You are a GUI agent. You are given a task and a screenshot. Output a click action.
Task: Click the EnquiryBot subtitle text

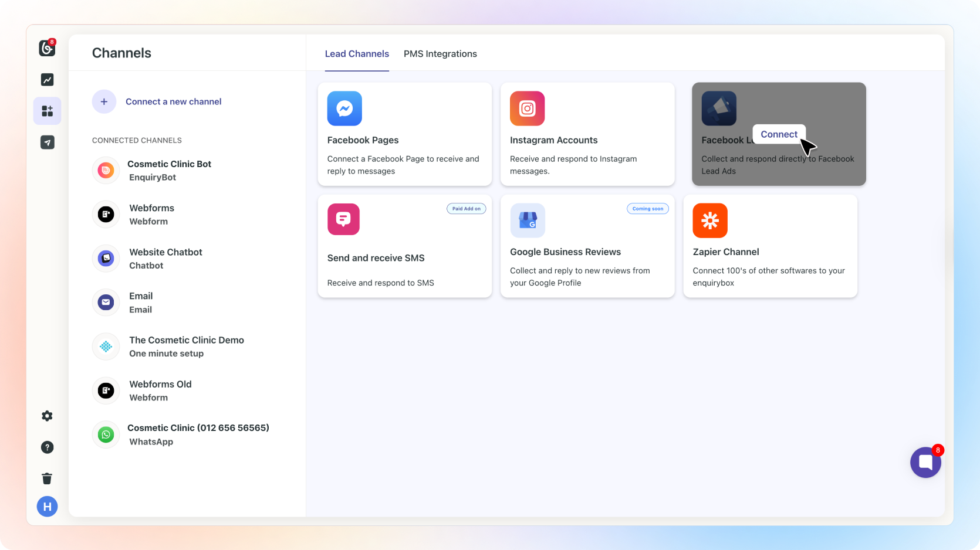(153, 178)
